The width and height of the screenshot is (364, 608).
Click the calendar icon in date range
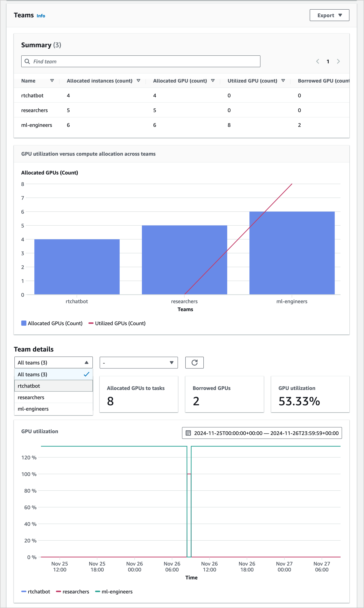pos(188,433)
